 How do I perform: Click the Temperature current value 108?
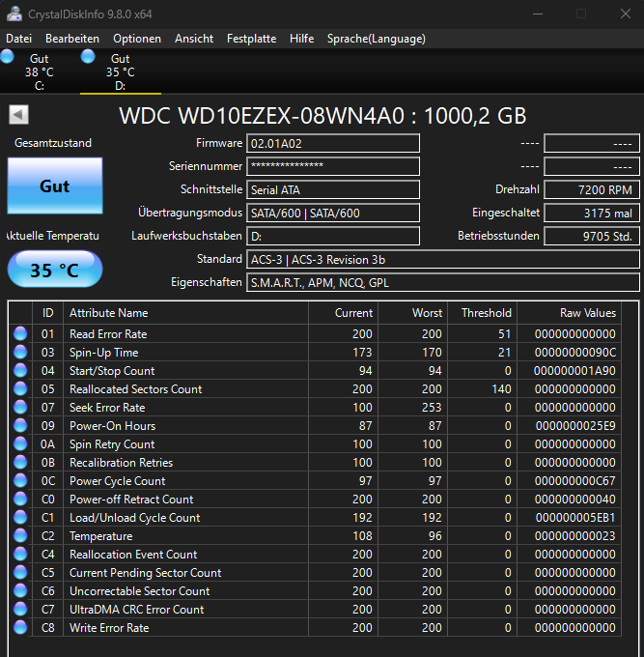pyautogui.click(x=362, y=536)
